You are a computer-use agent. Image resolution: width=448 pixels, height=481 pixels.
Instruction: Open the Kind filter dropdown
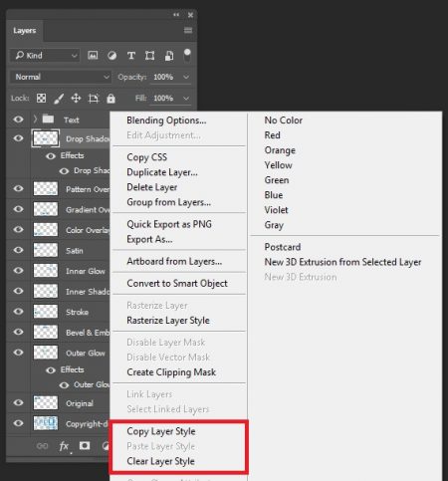(45, 56)
